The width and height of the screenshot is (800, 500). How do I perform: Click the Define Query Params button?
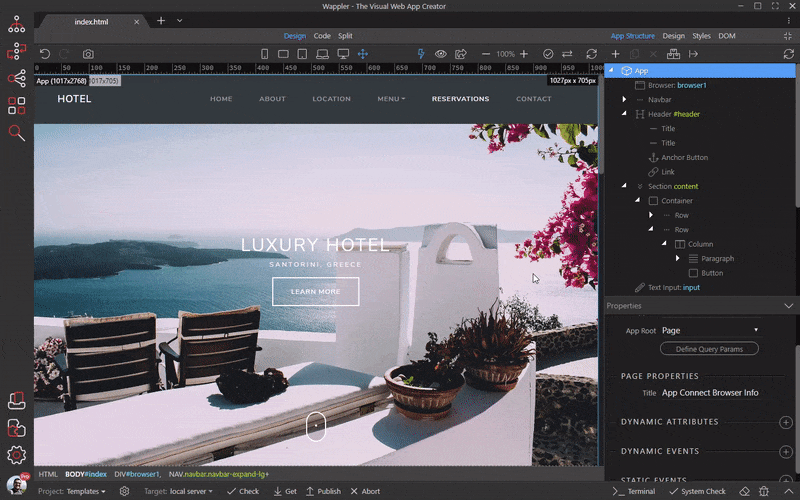click(x=709, y=349)
